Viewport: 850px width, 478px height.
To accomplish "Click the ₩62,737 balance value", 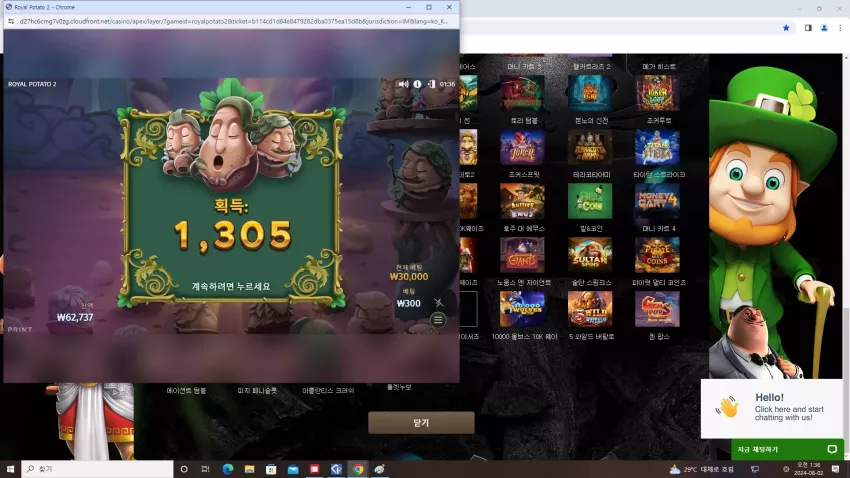I will (75, 317).
